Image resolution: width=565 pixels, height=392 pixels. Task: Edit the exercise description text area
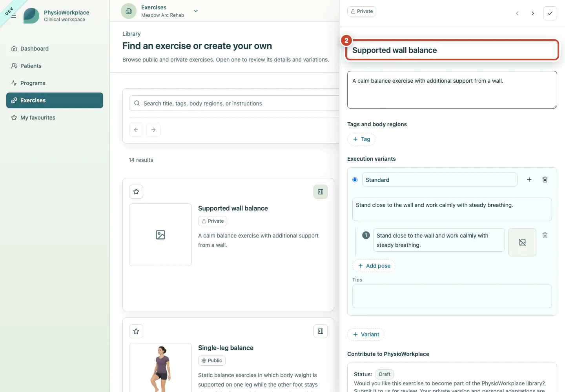click(452, 90)
